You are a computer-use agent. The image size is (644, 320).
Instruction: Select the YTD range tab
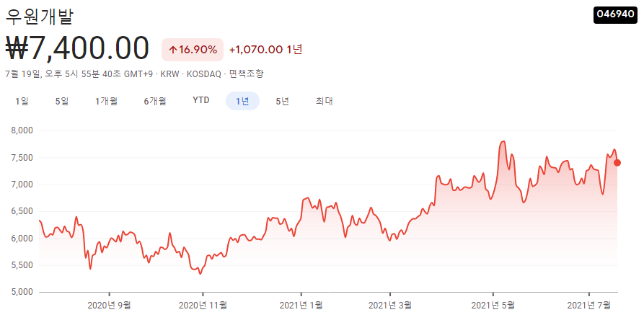[x=201, y=100]
